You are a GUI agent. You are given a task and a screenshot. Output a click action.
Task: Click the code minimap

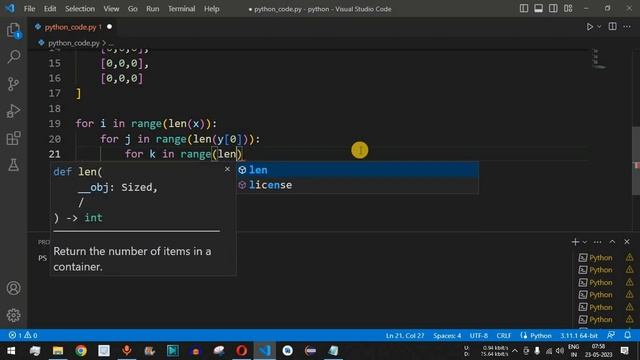point(599,59)
